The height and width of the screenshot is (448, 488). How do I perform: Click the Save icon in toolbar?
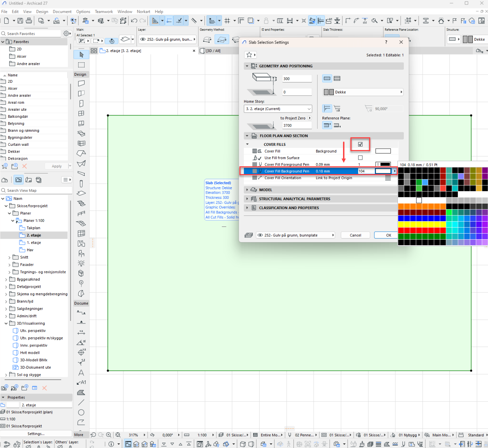[x=20, y=21]
